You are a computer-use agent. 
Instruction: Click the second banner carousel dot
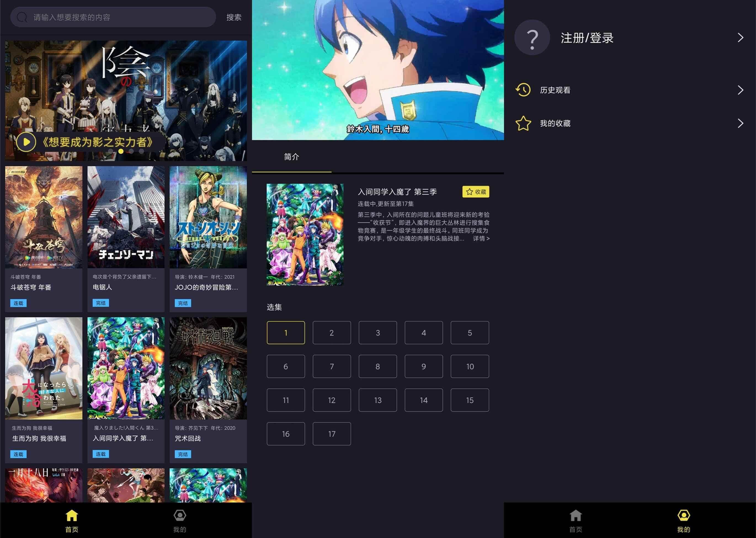pyautogui.click(x=121, y=151)
